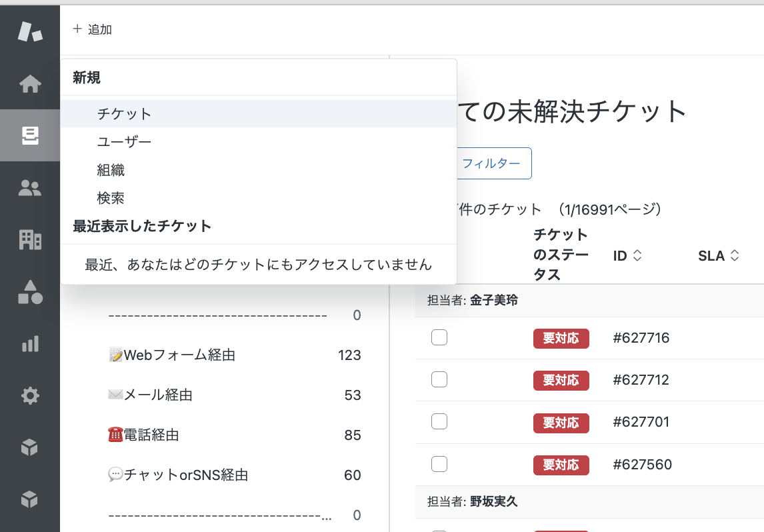Click the 最近表示したチケット heading
This screenshot has height=532, width=764.
142,226
